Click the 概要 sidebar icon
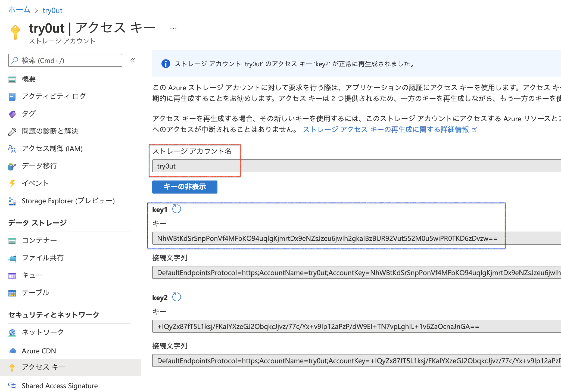561x392 pixels. pos(12,79)
